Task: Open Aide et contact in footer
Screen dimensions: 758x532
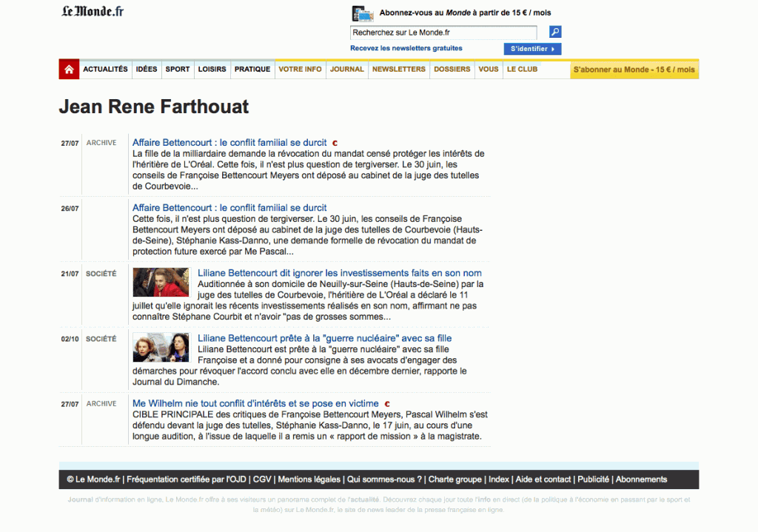Action: 543,479
